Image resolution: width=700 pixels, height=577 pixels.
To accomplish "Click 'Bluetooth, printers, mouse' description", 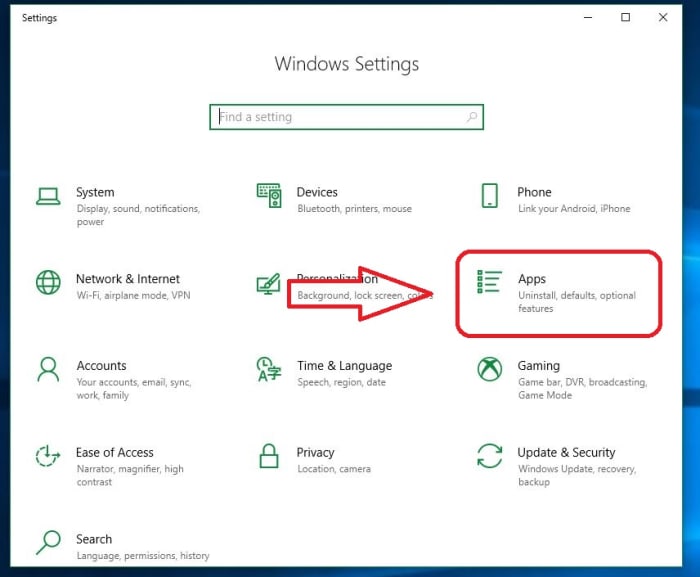I will pyautogui.click(x=354, y=209).
